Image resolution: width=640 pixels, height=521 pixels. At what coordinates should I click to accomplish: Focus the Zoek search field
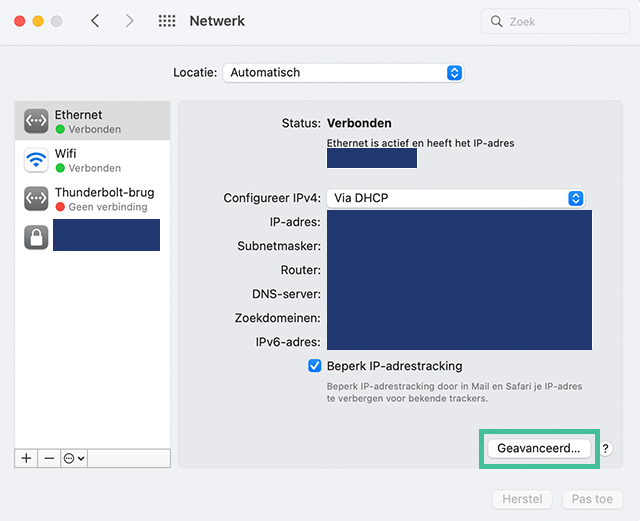tap(555, 21)
